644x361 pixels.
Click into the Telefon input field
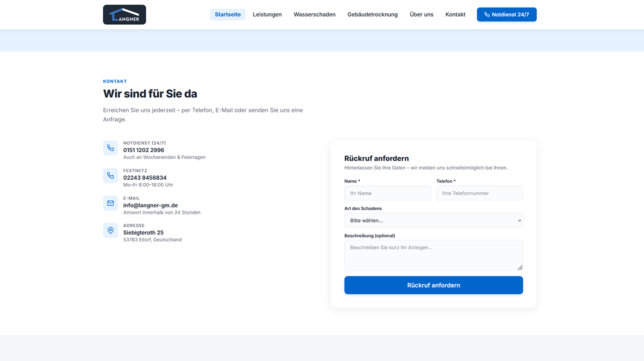(x=479, y=193)
